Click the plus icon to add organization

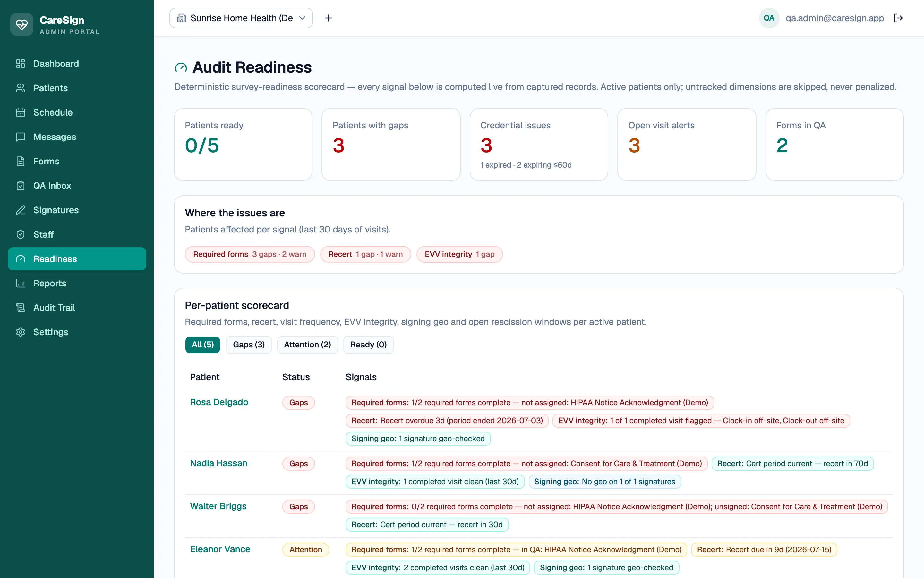(x=328, y=18)
